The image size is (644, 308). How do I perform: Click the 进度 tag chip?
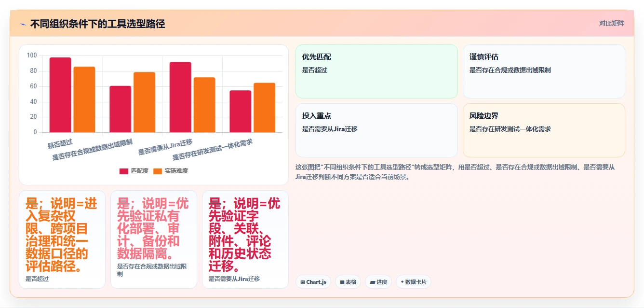pos(378,282)
